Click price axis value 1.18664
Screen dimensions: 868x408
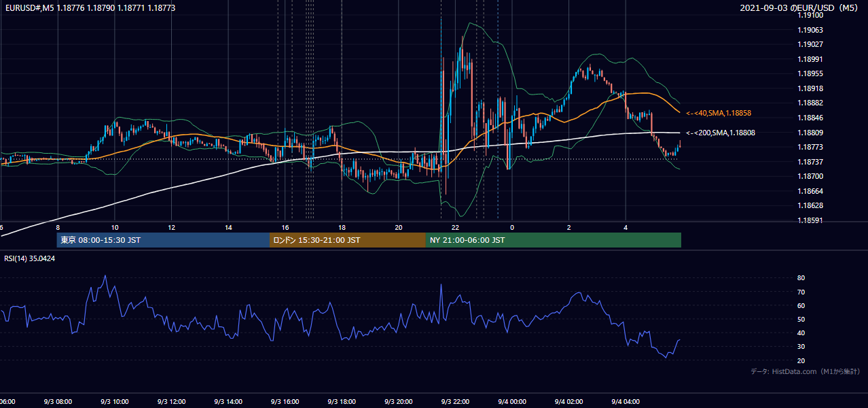(811, 191)
